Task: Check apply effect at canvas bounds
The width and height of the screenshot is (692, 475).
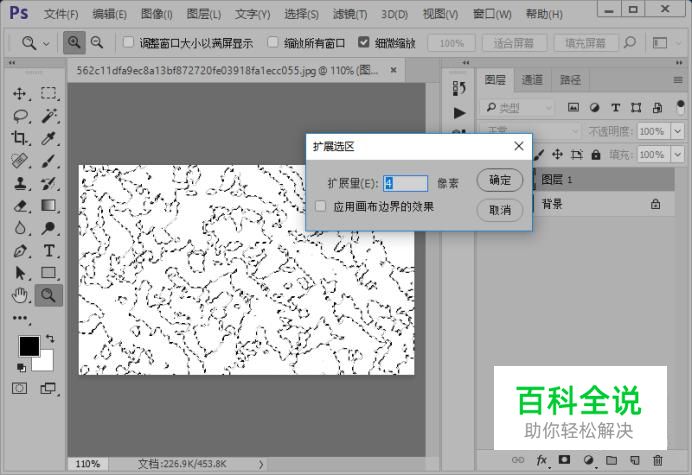Action: tap(321, 206)
